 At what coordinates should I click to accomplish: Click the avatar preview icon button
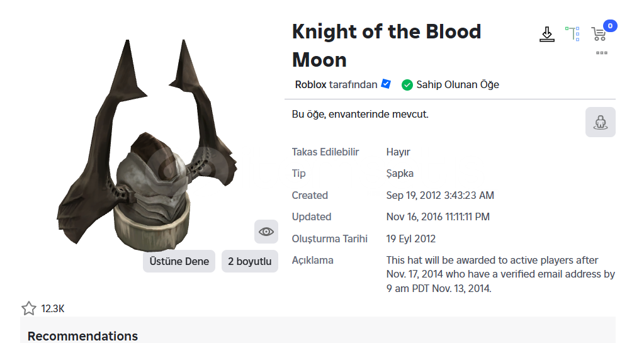pos(601,122)
